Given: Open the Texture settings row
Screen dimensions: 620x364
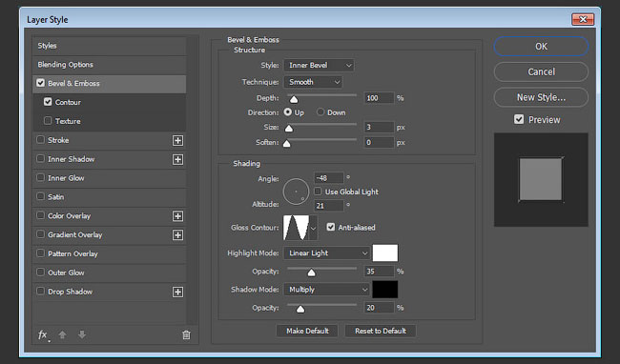Looking at the screenshot, I should tap(109, 121).
